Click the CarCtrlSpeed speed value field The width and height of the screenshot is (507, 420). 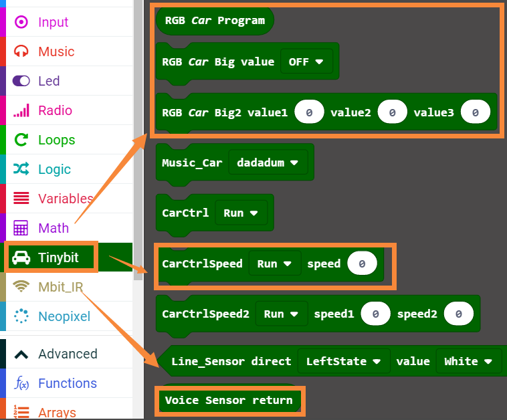point(362,264)
